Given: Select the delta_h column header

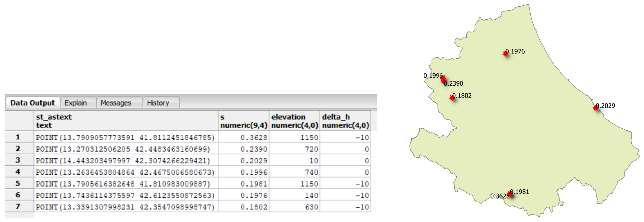Looking at the screenshot, I should [x=345, y=121].
